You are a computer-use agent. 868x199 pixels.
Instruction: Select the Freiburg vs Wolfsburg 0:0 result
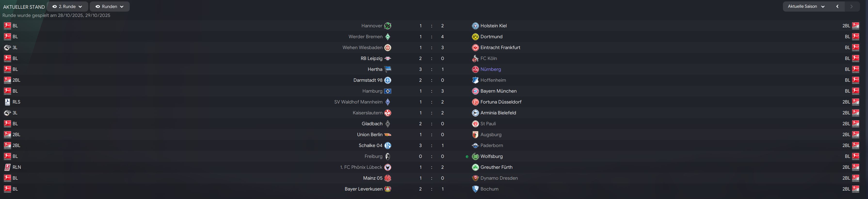[x=431, y=156]
